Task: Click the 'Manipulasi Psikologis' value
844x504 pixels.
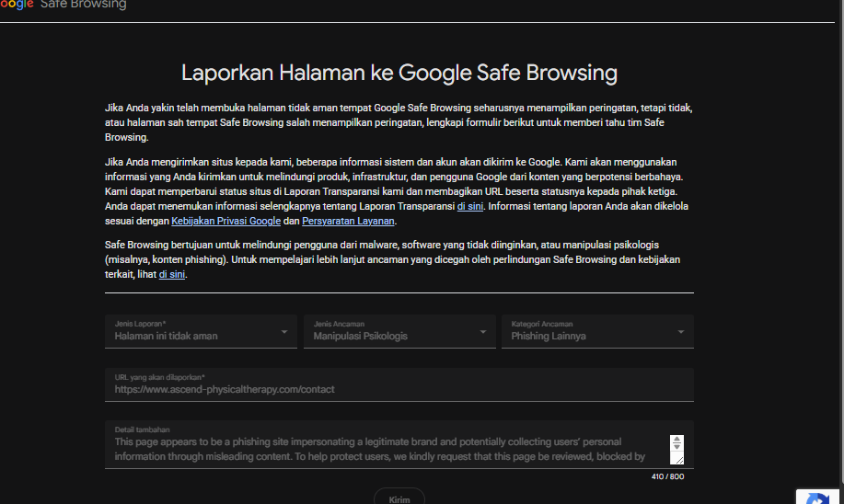Action: pos(361,337)
